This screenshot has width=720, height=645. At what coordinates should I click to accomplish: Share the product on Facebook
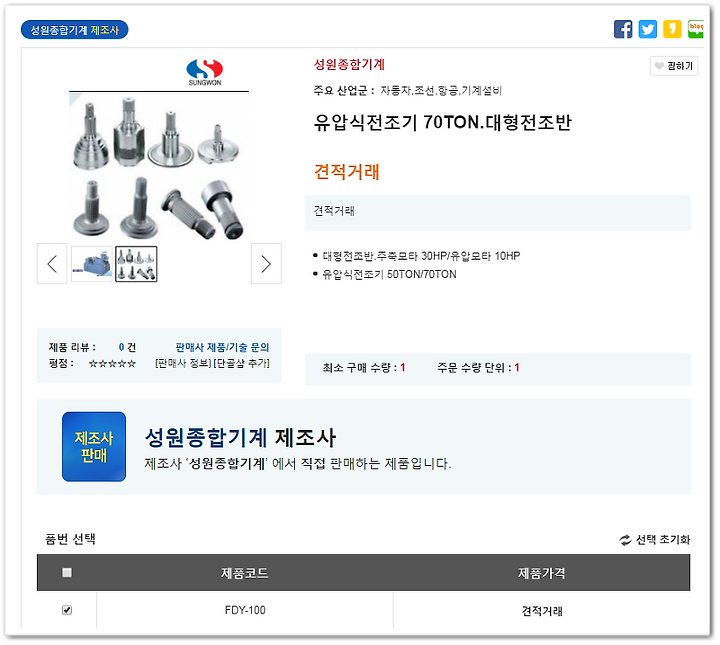(x=623, y=29)
